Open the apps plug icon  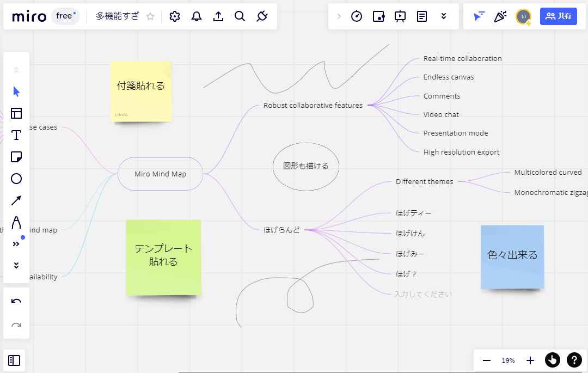[262, 16]
